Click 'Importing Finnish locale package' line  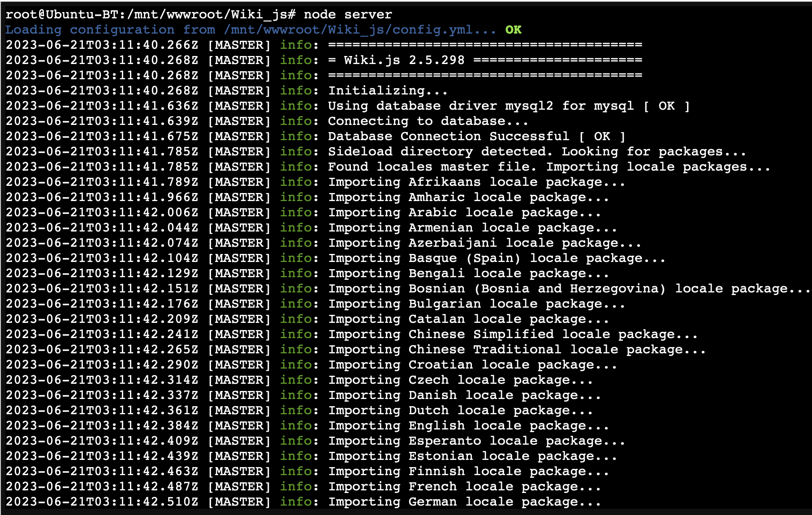(468, 471)
